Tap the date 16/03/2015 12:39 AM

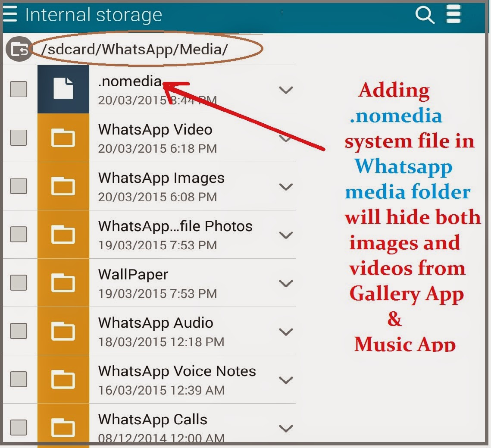point(161,390)
